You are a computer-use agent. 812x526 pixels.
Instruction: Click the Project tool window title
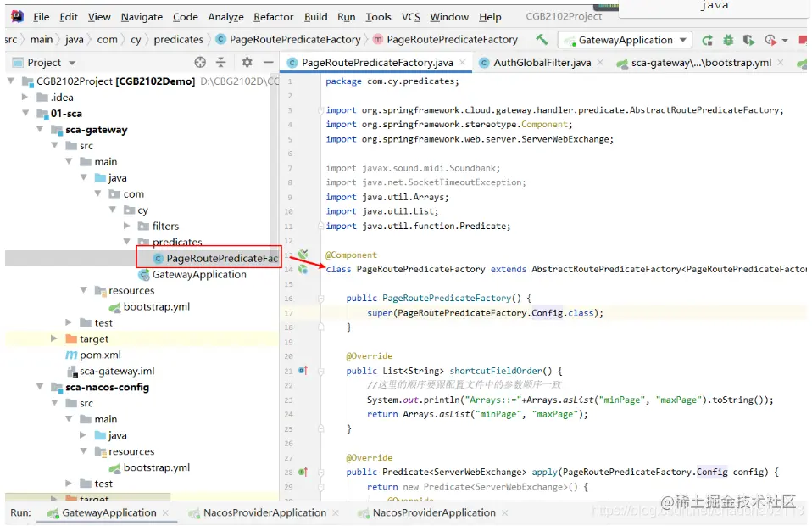pos(44,63)
